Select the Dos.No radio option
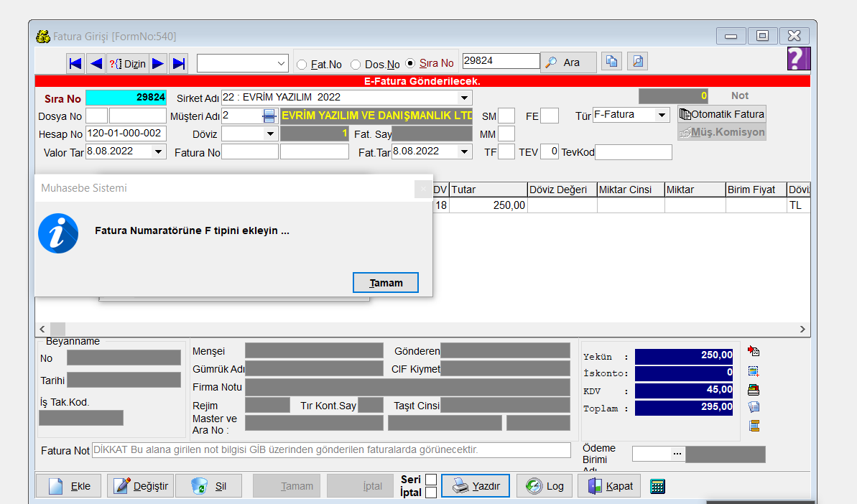857x504 pixels. (356, 65)
